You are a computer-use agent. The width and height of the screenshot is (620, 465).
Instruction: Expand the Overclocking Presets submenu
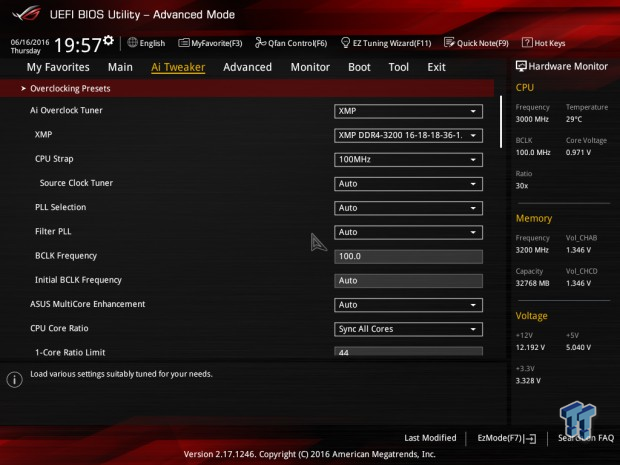pos(247,88)
